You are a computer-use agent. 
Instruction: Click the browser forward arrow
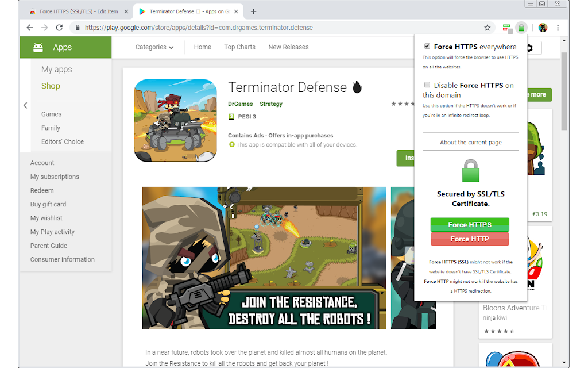tap(44, 28)
